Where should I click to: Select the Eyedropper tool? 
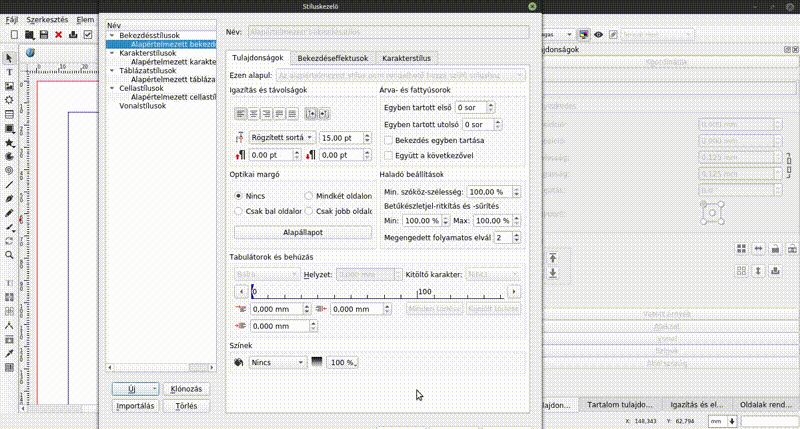click(10, 354)
